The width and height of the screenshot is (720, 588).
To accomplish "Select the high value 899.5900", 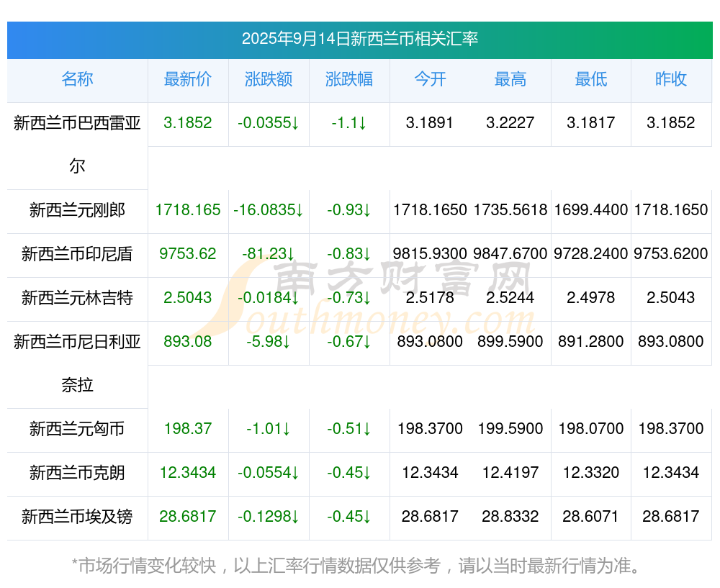I will coord(510,341).
